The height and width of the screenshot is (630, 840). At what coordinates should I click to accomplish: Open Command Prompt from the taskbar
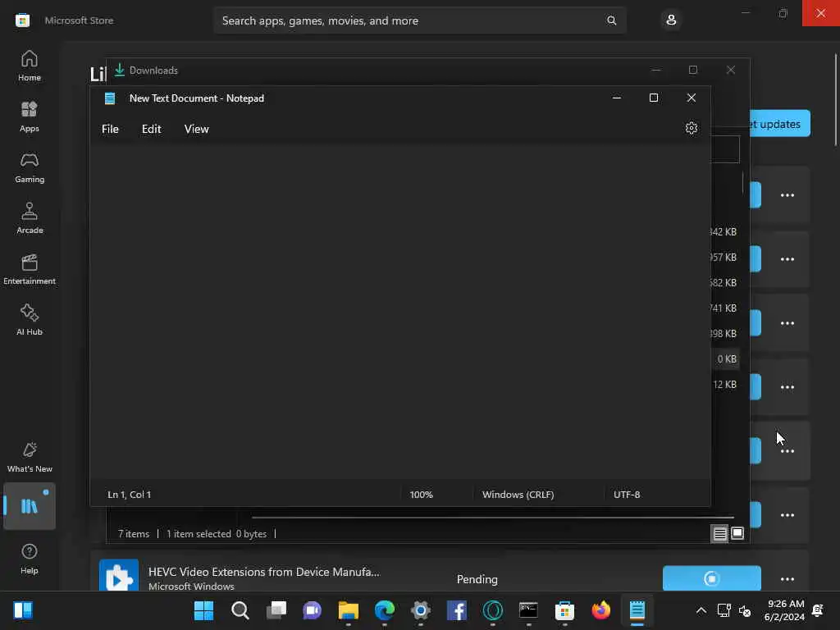click(529, 610)
